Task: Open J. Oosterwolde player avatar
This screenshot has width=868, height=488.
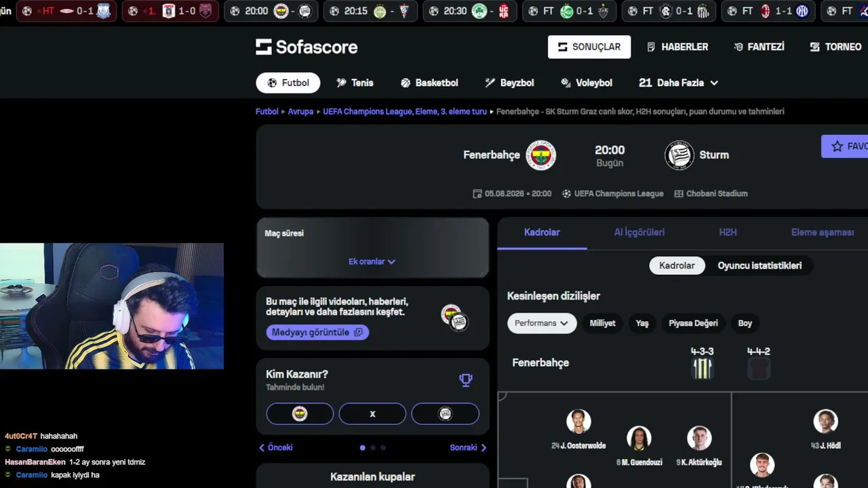Action: click(578, 421)
